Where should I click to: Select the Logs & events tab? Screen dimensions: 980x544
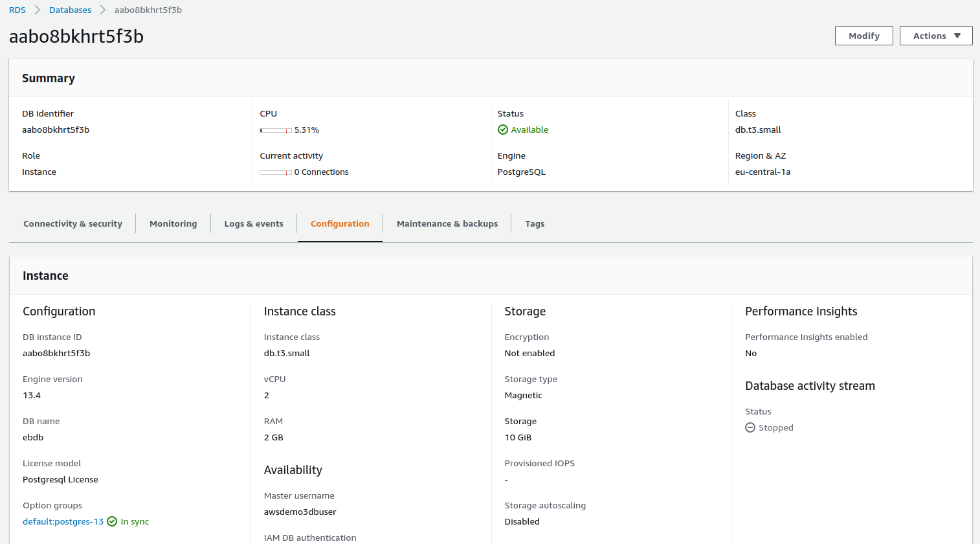pos(254,223)
